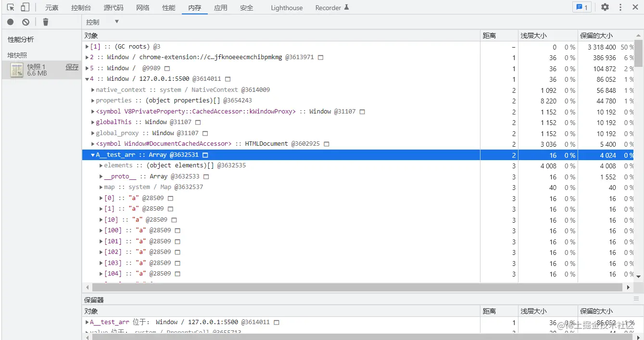
Task: Switch to the Lighthouse tab
Action: [x=287, y=8]
